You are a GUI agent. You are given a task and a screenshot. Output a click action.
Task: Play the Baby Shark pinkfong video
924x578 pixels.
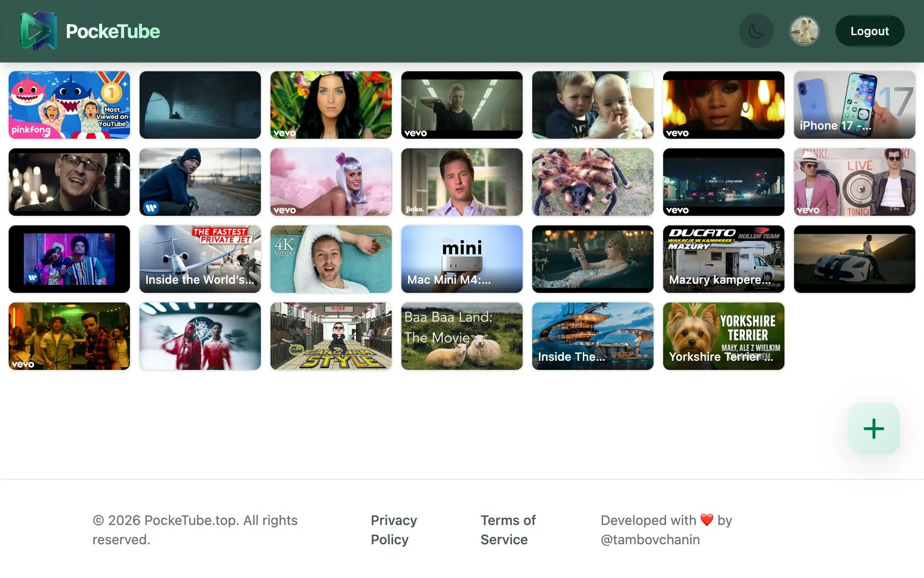(69, 105)
